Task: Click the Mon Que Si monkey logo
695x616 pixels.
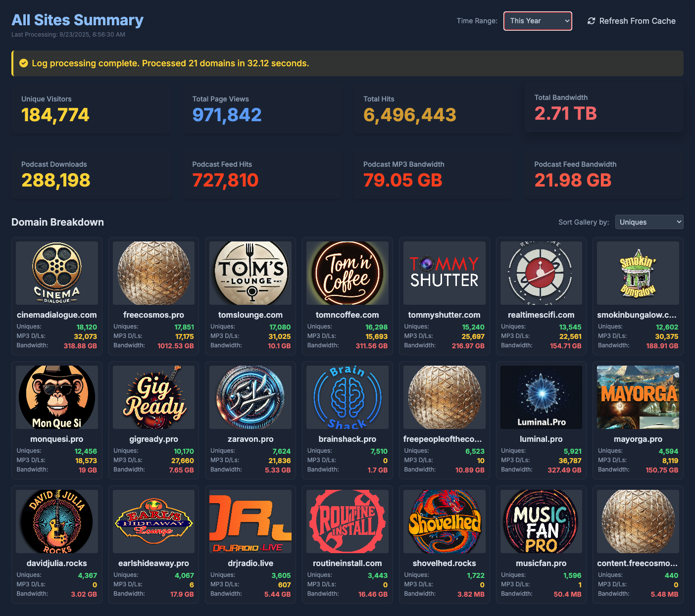Action: click(x=57, y=397)
